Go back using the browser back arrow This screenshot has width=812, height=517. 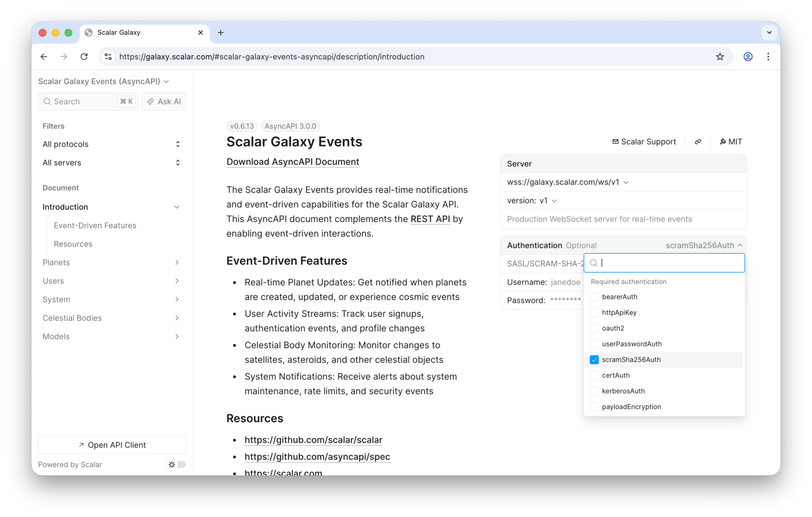tap(44, 57)
